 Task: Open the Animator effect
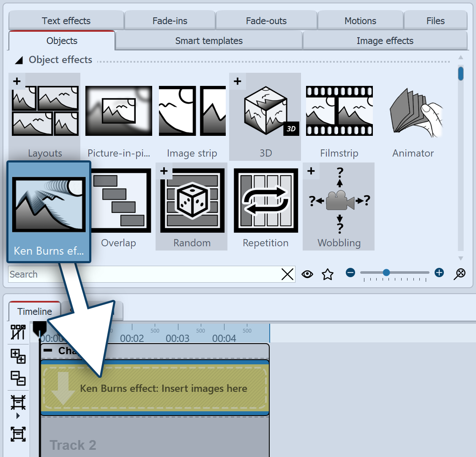coord(413,111)
